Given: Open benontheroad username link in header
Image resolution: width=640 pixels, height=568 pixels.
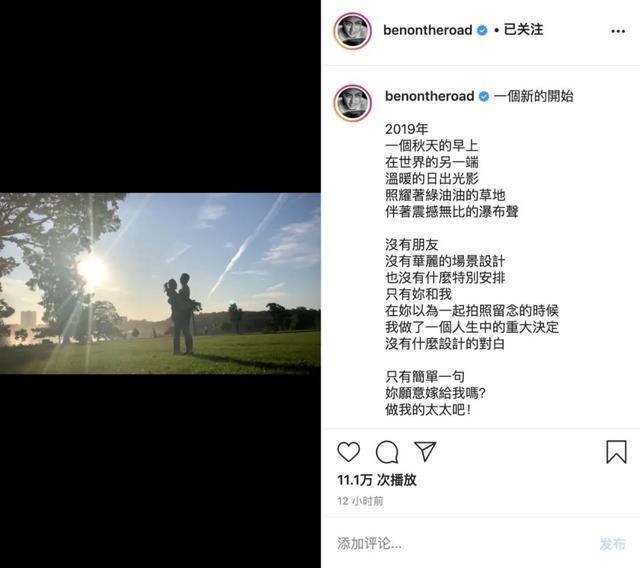Looking at the screenshot, I should [x=427, y=30].
